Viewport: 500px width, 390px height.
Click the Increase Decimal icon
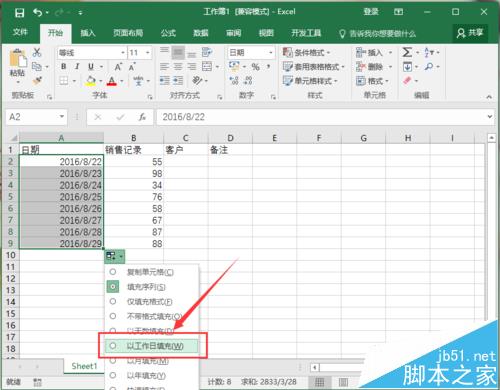point(234,80)
